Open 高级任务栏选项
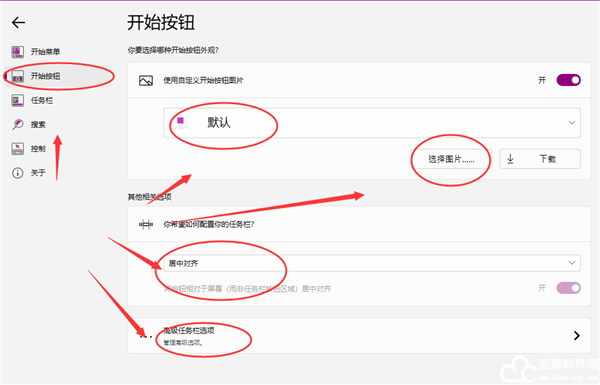 click(x=359, y=336)
